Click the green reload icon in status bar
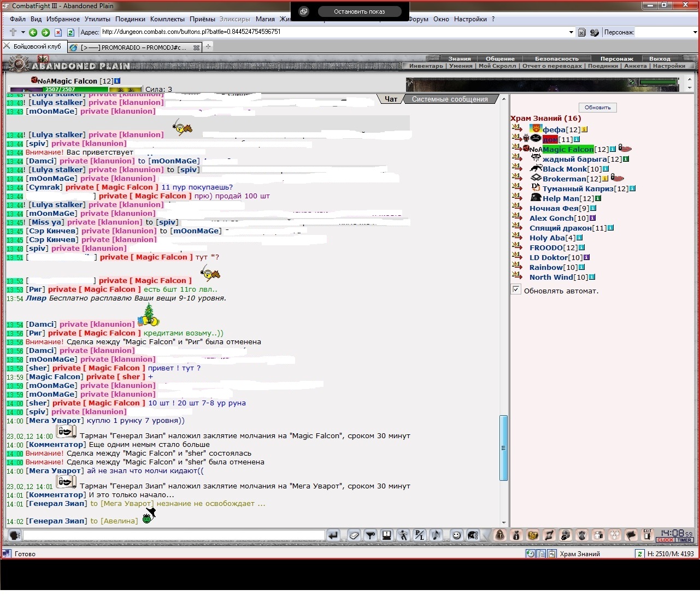The height and width of the screenshot is (601, 700). click(639, 553)
